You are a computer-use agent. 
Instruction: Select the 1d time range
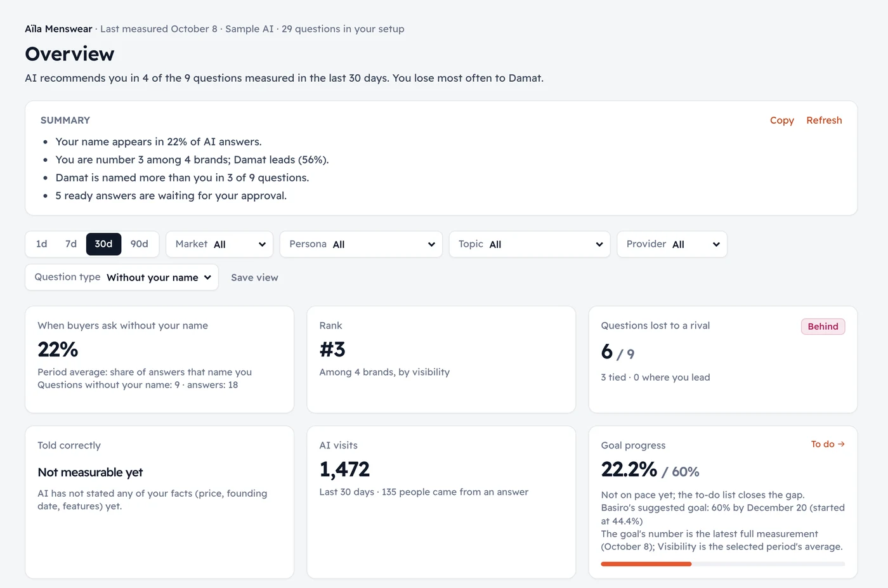click(x=42, y=244)
